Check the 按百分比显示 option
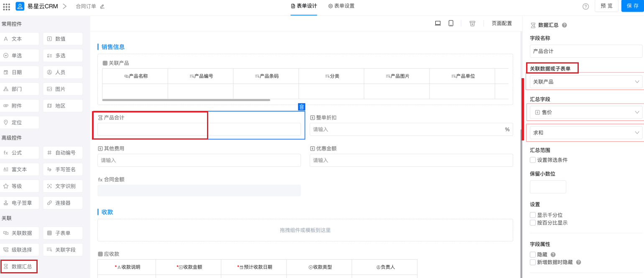Screen dimensions: 644x278 533,223
